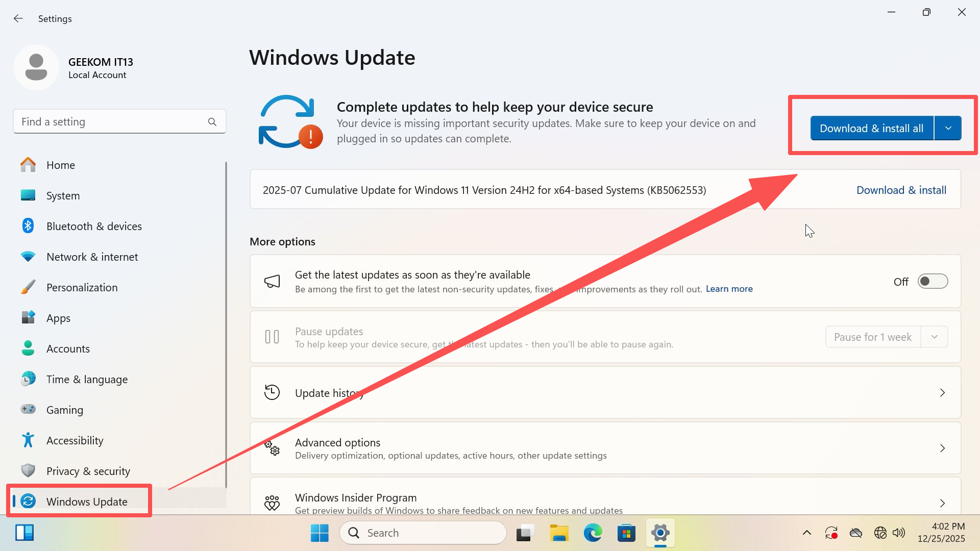Click the Windows Update pending restart tray icon
Screen dimensions: 980x551
831,533
